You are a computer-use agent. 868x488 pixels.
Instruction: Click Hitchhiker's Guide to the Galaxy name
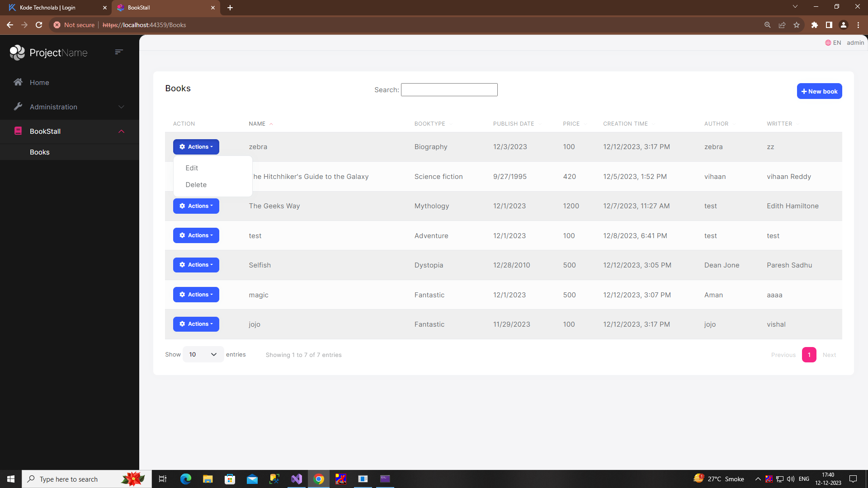pos(311,177)
